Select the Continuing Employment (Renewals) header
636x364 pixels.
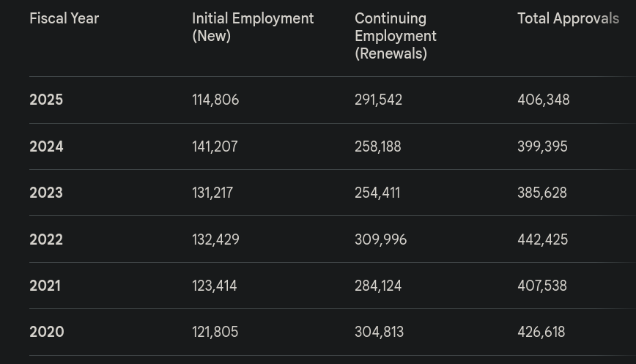[395, 36]
